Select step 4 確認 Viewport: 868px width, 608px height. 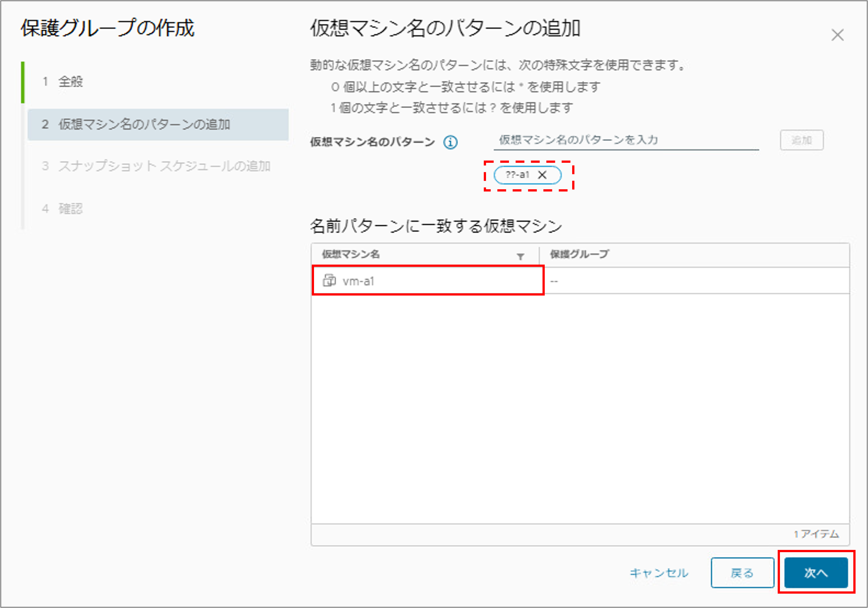[x=62, y=208]
